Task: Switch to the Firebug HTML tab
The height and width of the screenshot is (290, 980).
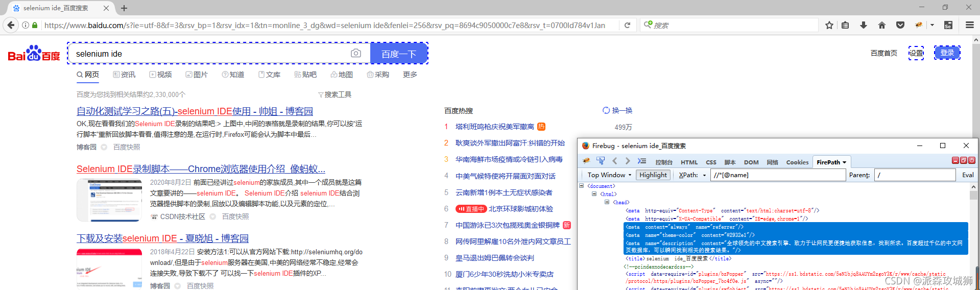Action: pyautogui.click(x=689, y=162)
